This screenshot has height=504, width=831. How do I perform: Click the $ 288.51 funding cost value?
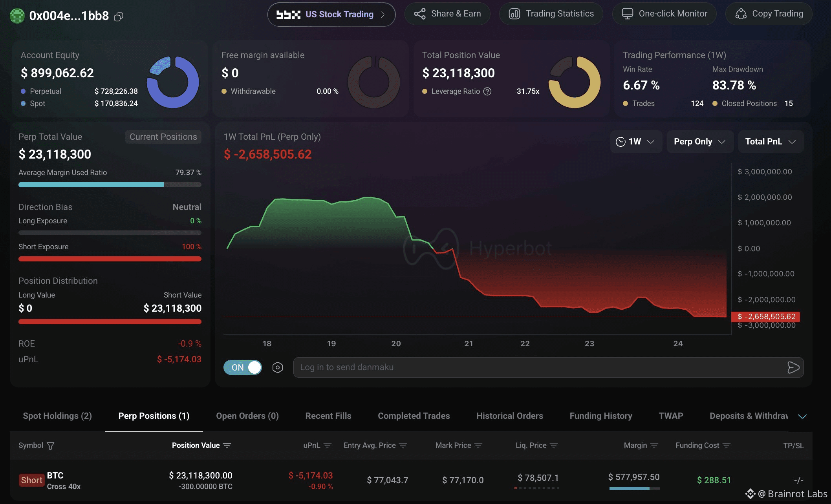714,480
